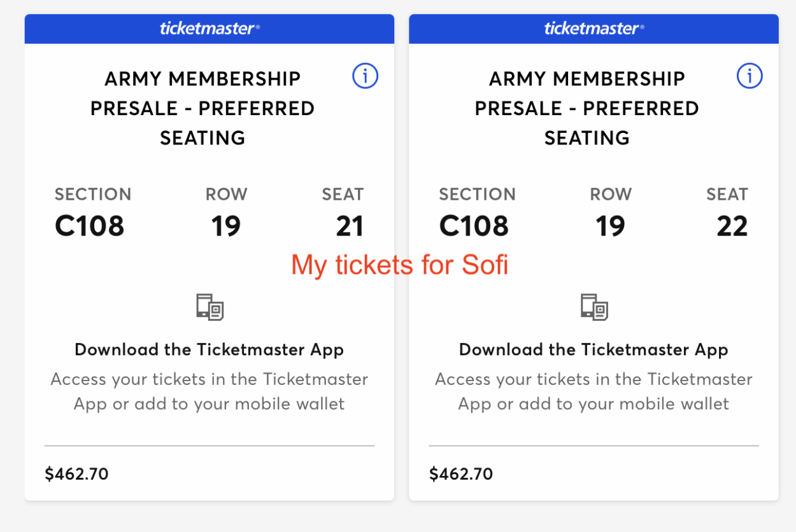Click the Ticketmaster logo on the right ticket

pos(593,28)
